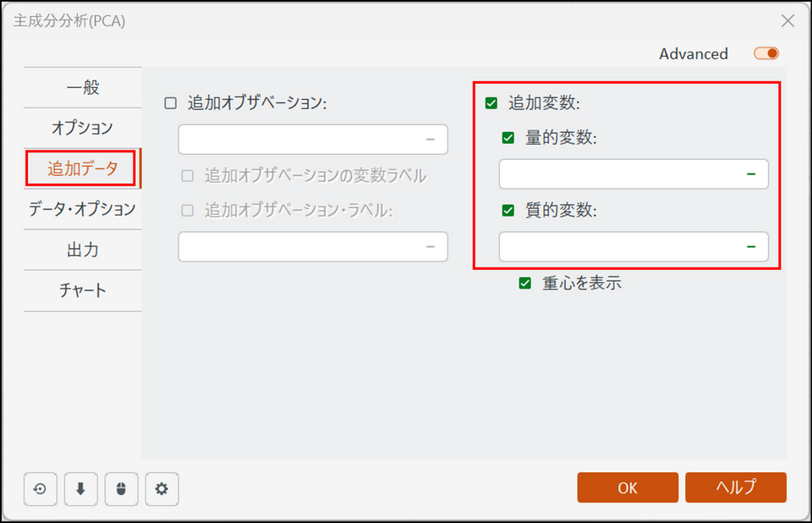Uncheck the 量的変数 checkbox
Image resolution: width=812 pixels, height=523 pixels.
click(508, 138)
